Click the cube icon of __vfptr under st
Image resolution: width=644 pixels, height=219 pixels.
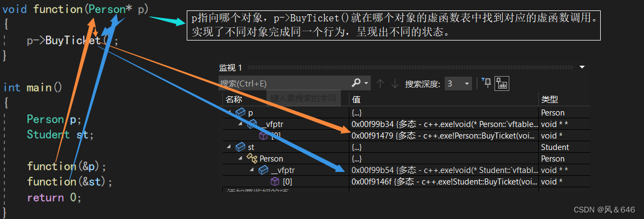click(x=263, y=170)
